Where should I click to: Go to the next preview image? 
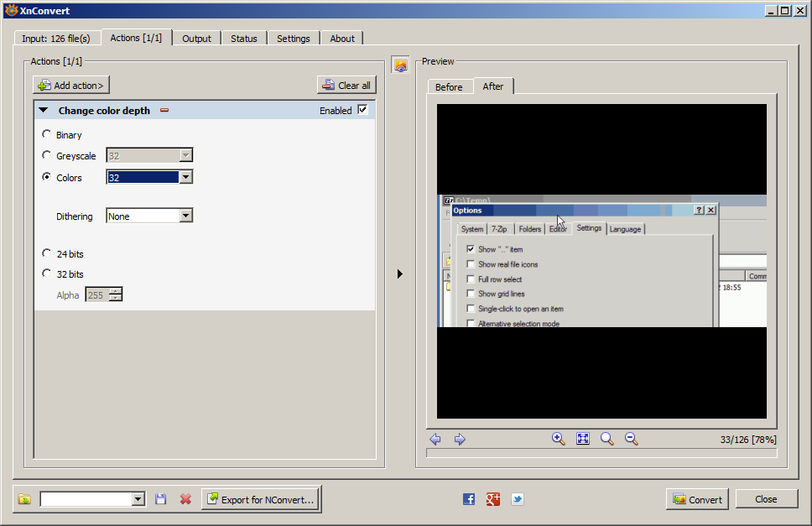point(460,439)
